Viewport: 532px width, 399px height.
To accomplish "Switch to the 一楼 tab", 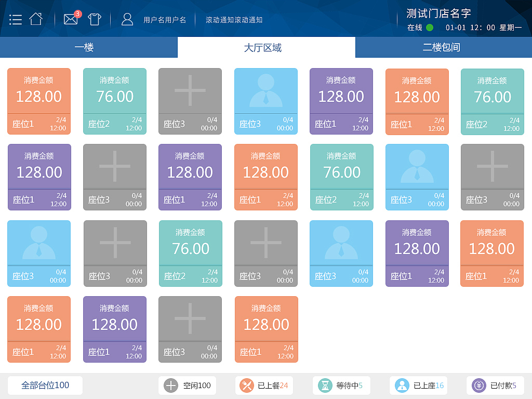I will pos(88,47).
